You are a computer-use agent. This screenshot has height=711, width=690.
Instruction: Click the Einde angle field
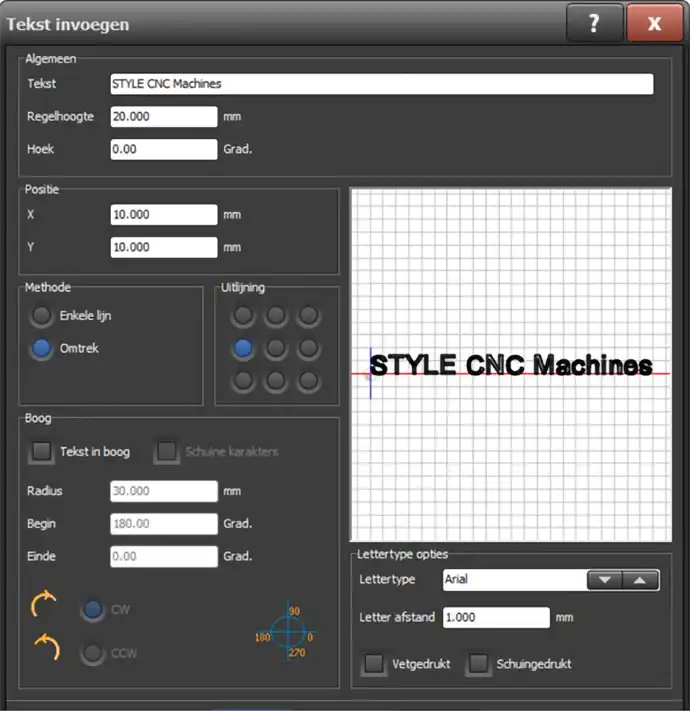point(164,556)
